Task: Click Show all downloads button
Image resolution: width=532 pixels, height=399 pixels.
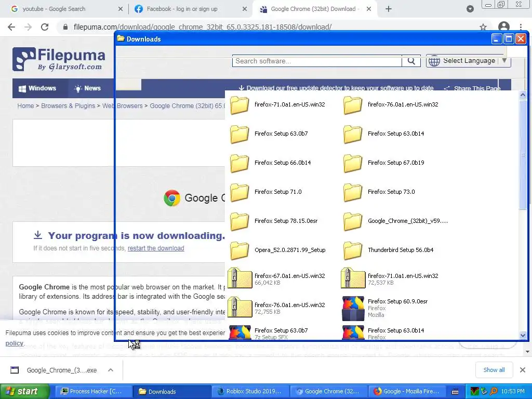Action: click(494, 370)
